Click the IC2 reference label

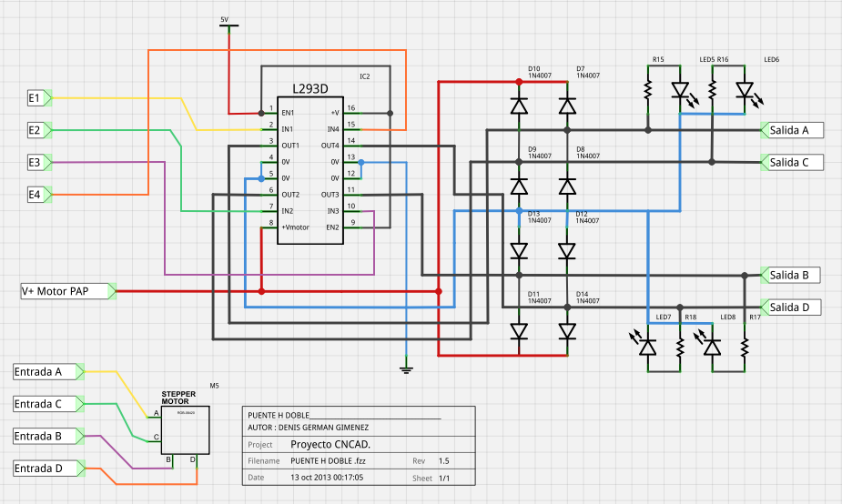(x=365, y=76)
